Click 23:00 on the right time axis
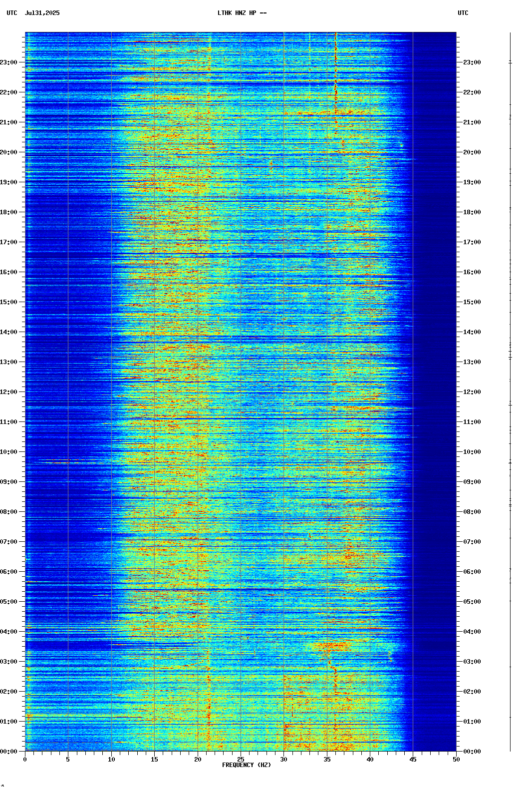 [472, 62]
